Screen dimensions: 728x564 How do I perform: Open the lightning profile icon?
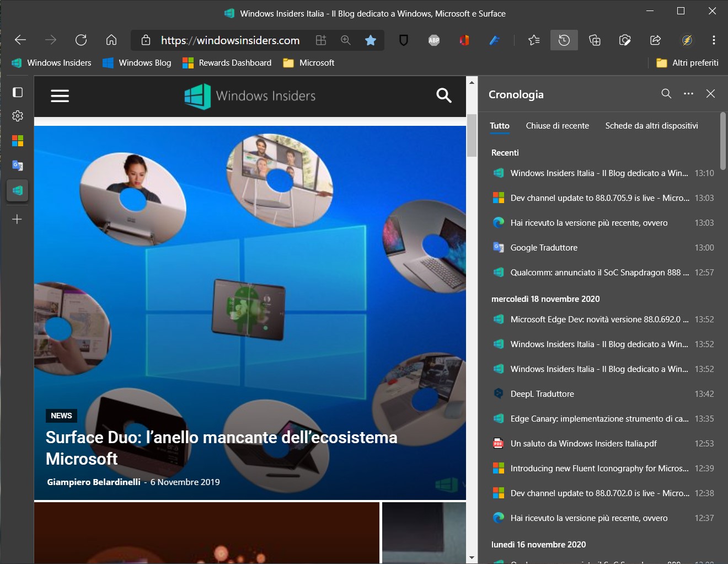point(687,40)
